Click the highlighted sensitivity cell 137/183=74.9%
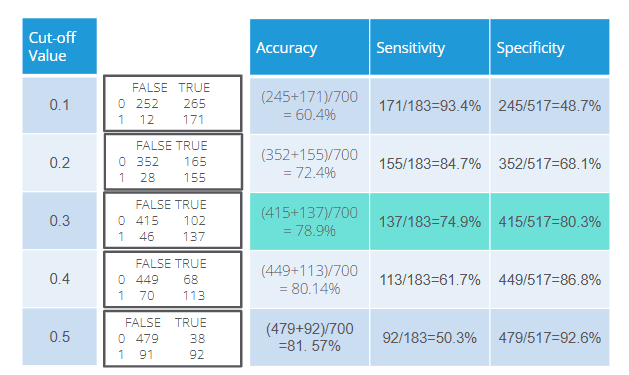Image resolution: width=629 pixels, height=375 pixels. tap(429, 221)
